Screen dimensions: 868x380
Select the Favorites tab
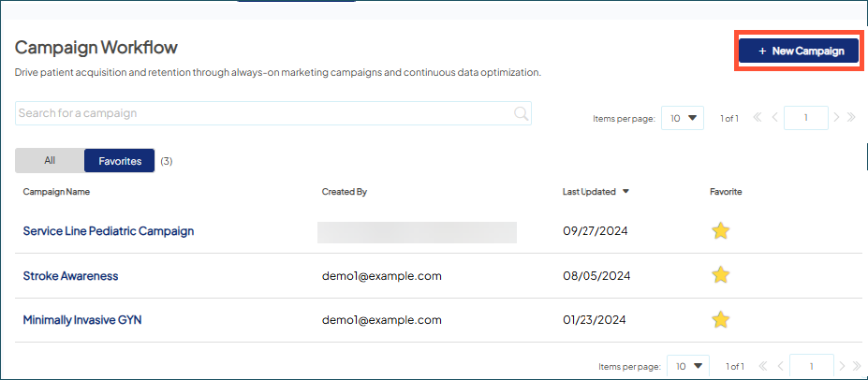[120, 161]
